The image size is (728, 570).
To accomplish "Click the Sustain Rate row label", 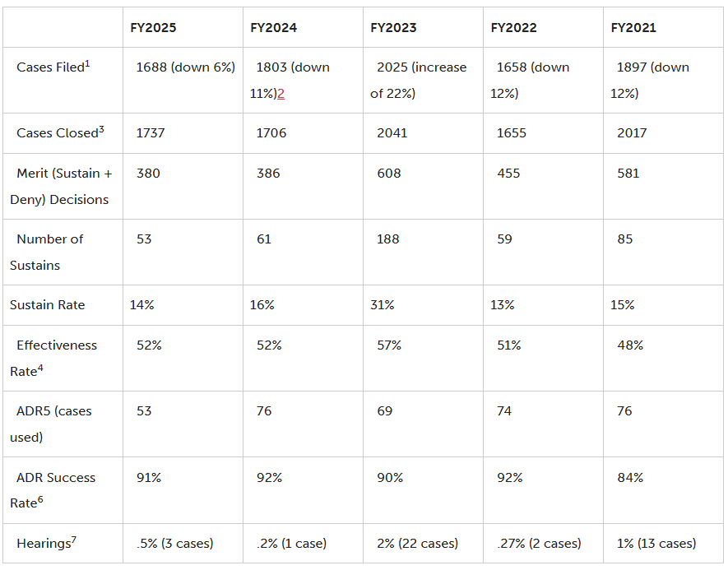I will click(x=47, y=305).
